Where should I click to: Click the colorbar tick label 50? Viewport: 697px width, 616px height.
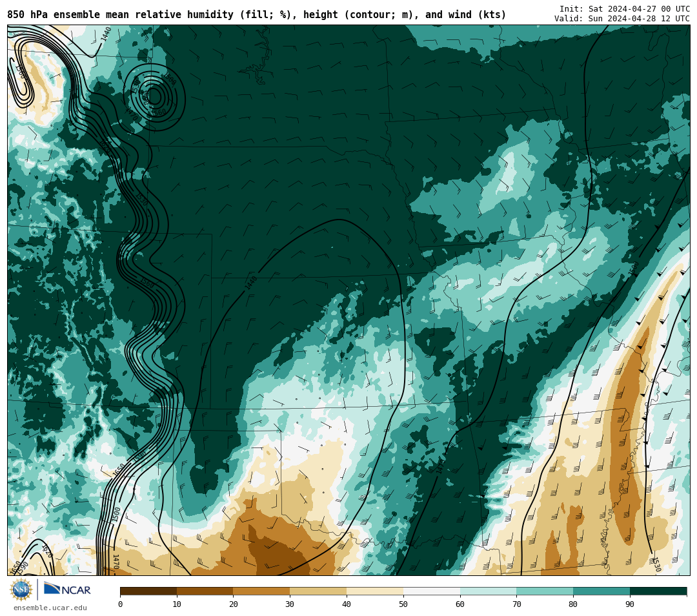[x=403, y=604]
